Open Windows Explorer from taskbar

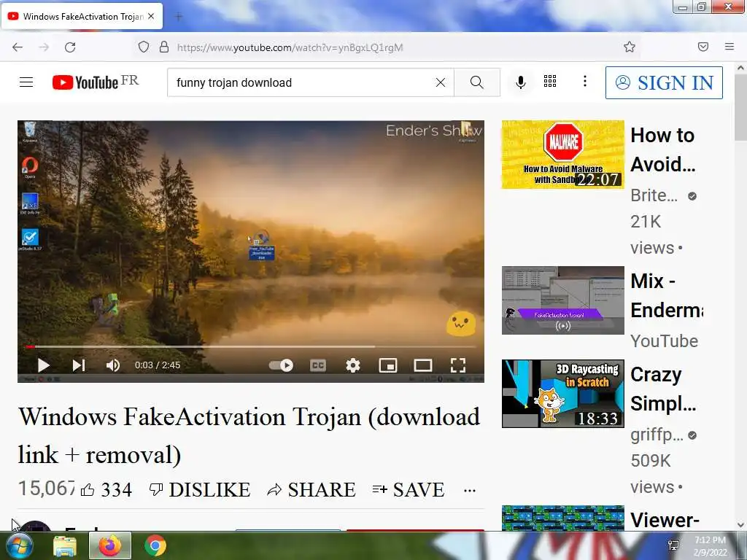(x=65, y=545)
